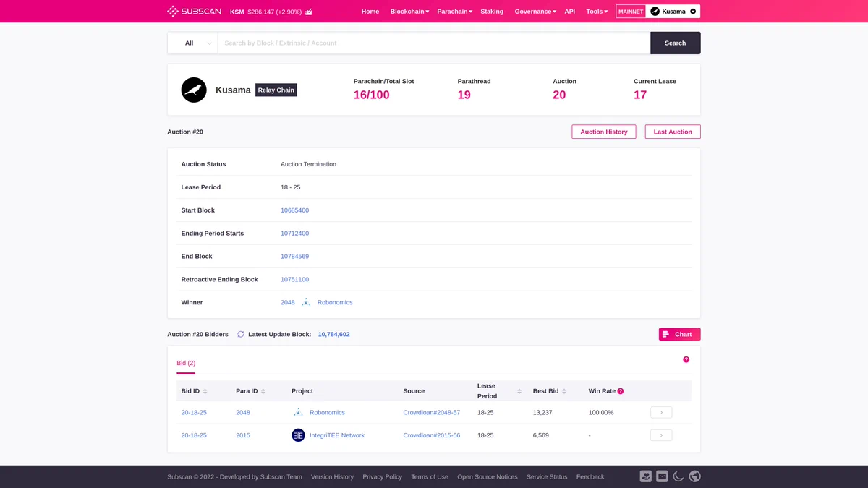Open the Robonomics winner link
The height and width of the screenshot is (488, 868).
tap(335, 302)
